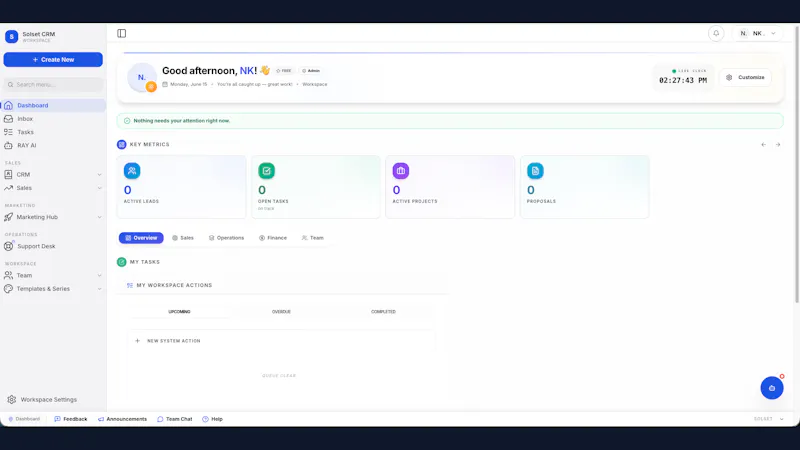Screen dimensions: 800x450
Task: Click the Active Projects icon
Action: [401, 171]
